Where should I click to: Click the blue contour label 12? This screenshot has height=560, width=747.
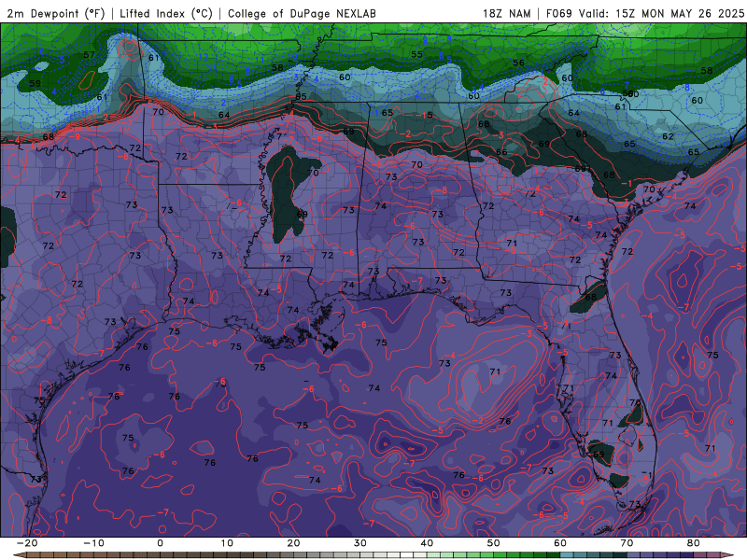point(204,57)
